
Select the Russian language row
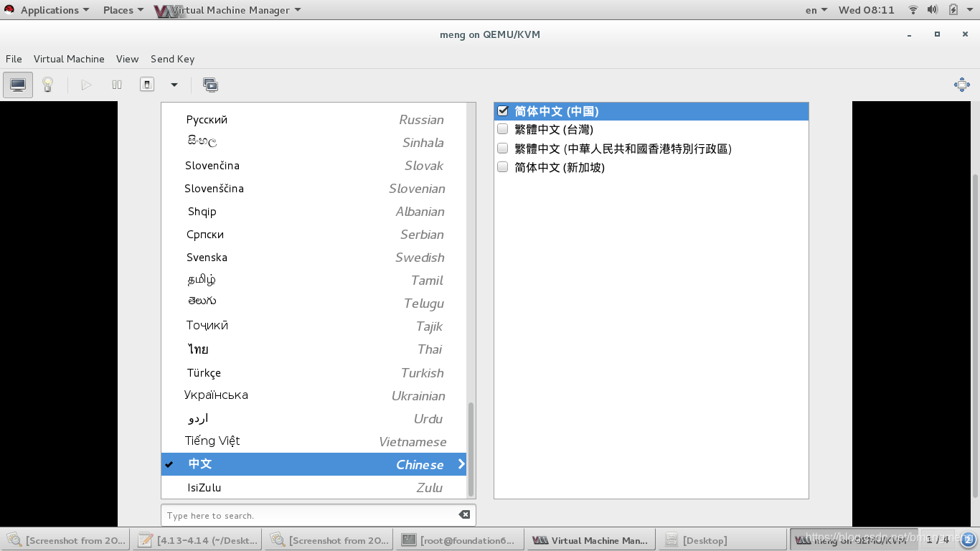click(314, 120)
